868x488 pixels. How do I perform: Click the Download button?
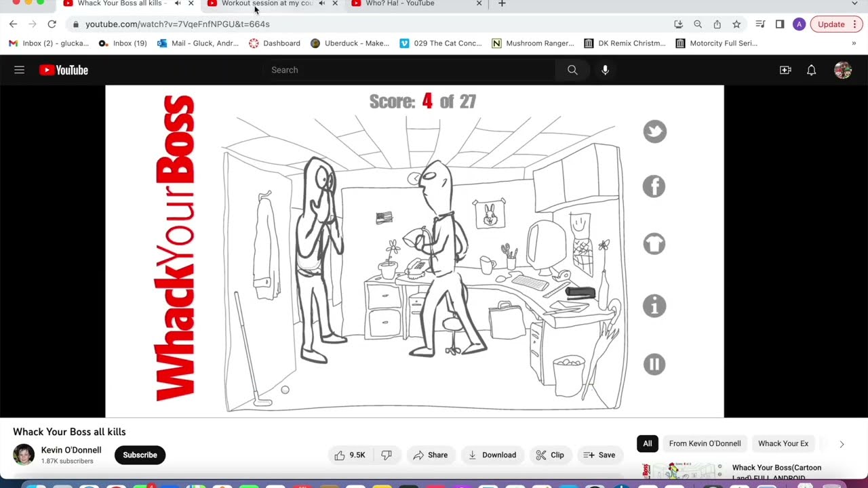pyautogui.click(x=492, y=455)
